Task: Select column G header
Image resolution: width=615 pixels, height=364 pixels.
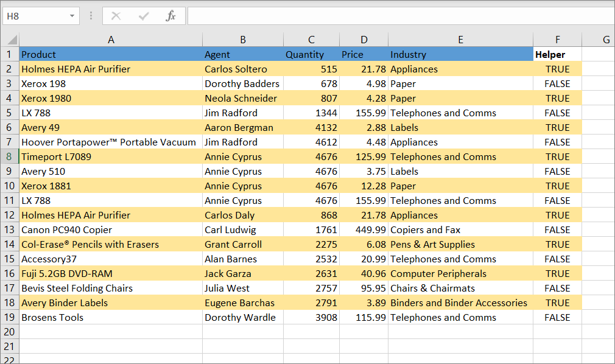Action: 599,40
